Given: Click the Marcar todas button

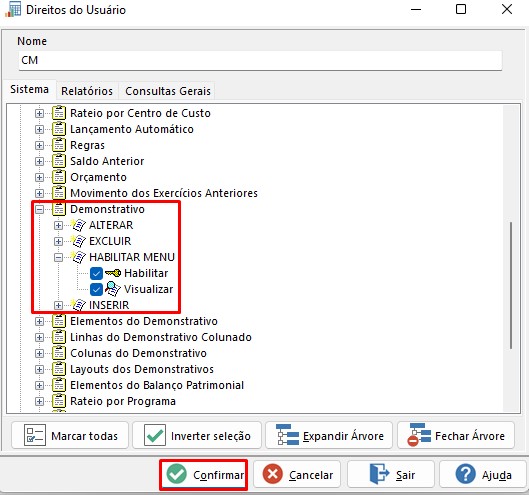Looking at the screenshot, I should coord(70,435).
